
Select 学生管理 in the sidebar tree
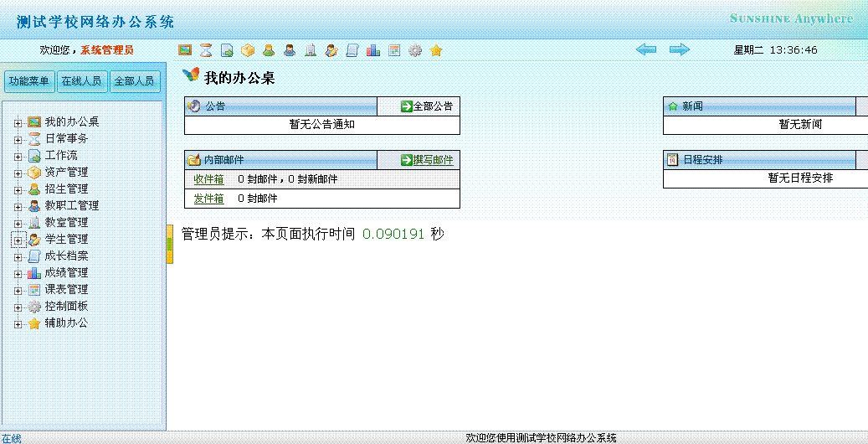click(66, 240)
